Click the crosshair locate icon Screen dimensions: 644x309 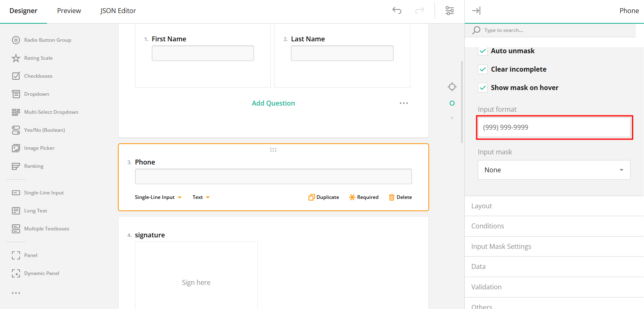point(452,87)
